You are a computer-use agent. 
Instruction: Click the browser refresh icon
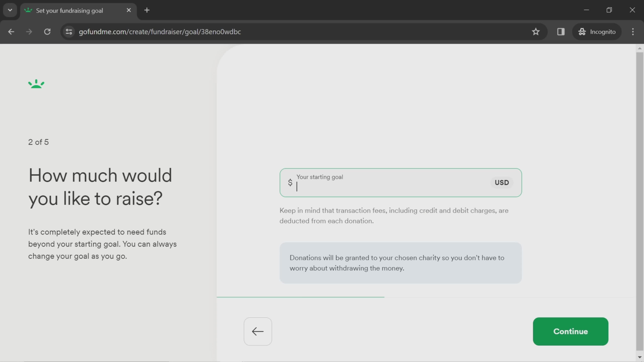(x=47, y=31)
